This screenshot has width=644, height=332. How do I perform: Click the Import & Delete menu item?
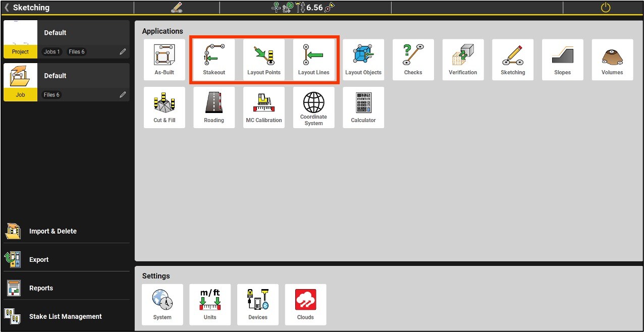pos(52,231)
